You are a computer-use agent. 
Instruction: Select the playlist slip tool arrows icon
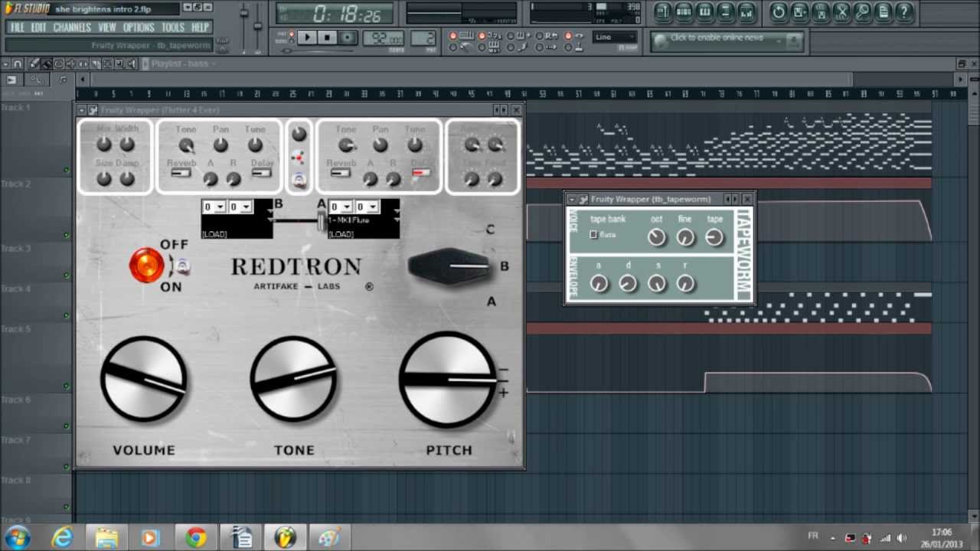pyautogui.click(x=85, y=64)
